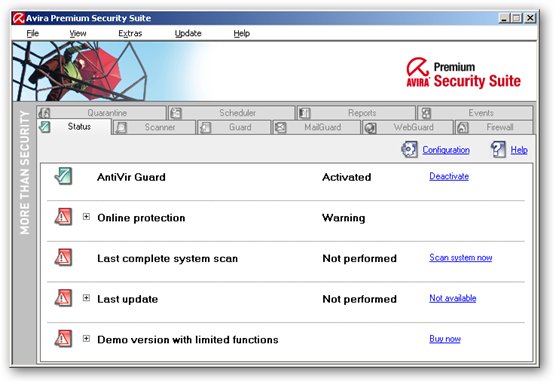Screen dimensions: 554x382
Task: Click the Last complete system scan warning icon
Action: point(64,257)
